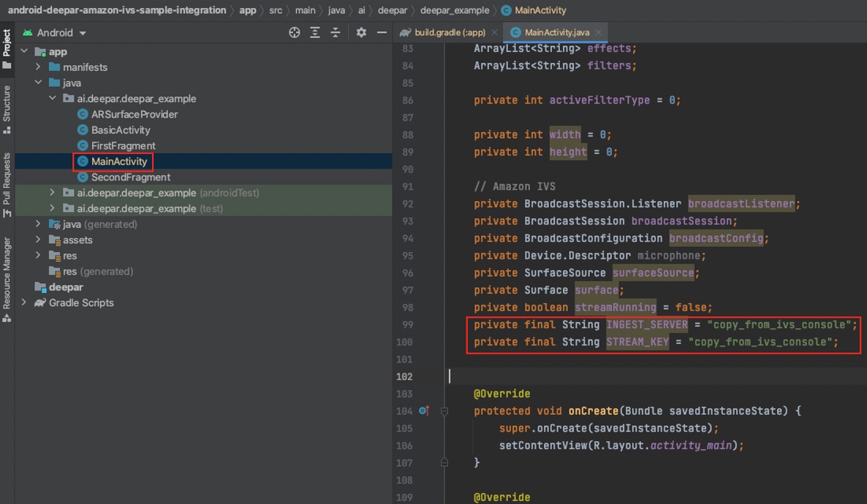The width and height of the screenshot is (867, 504).
Task: Click the locate opened file target icon
Action: point(295,33)
